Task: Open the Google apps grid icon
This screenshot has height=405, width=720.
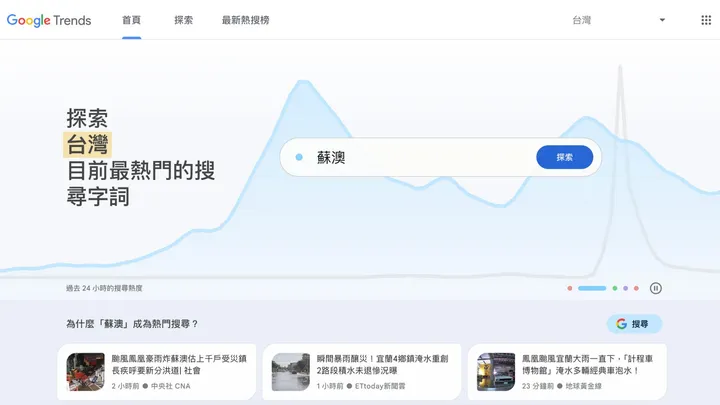Action: pos(706,20)
